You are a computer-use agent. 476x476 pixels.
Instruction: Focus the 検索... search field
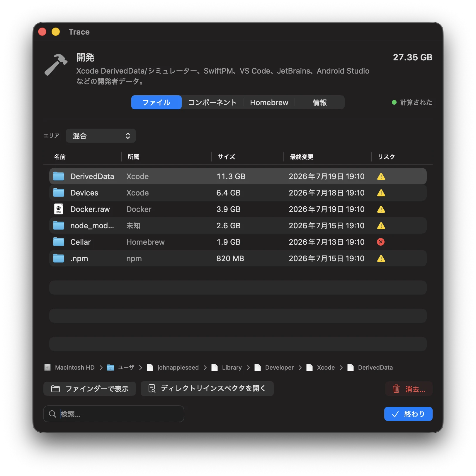pos(114,414)
